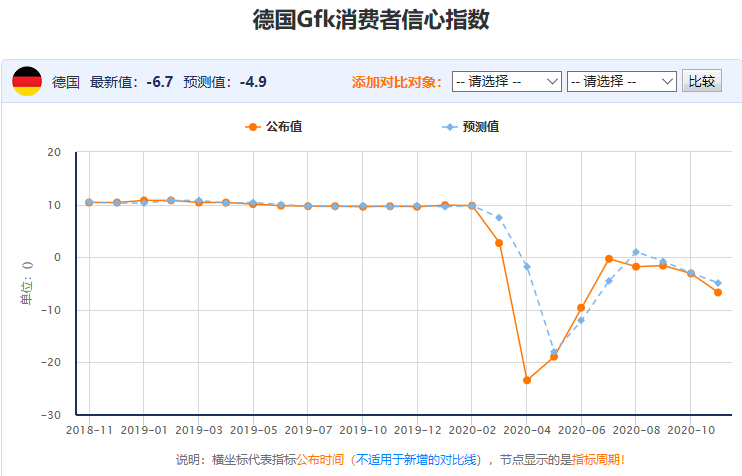Image resolution: width=742 pixels, height=476 pixels.
Task: Click the -30 y-axis label
Action: point(51,415)
